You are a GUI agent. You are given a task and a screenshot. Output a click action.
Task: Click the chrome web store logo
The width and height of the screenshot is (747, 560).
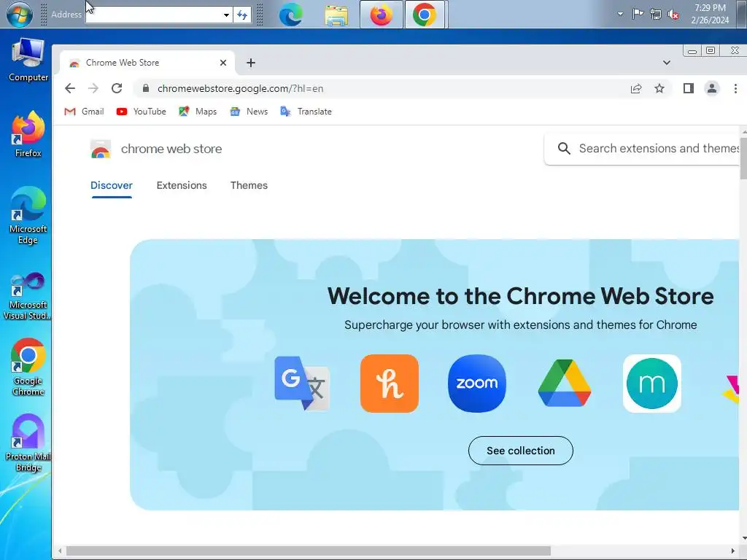point(156,149)
